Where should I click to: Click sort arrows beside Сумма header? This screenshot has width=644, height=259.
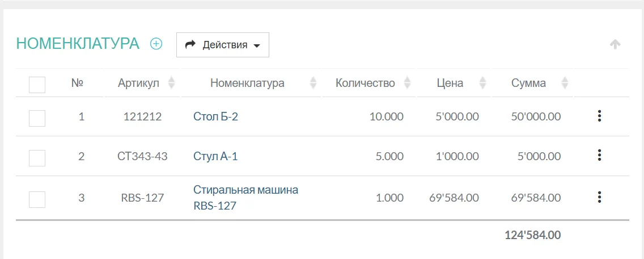point(565,83)
